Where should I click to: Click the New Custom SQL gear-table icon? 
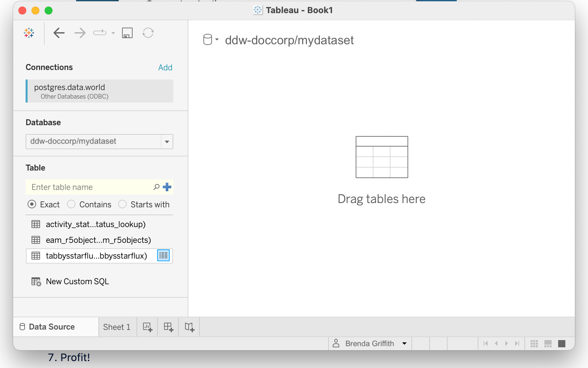pyautogui.click(x=36, y=282)
